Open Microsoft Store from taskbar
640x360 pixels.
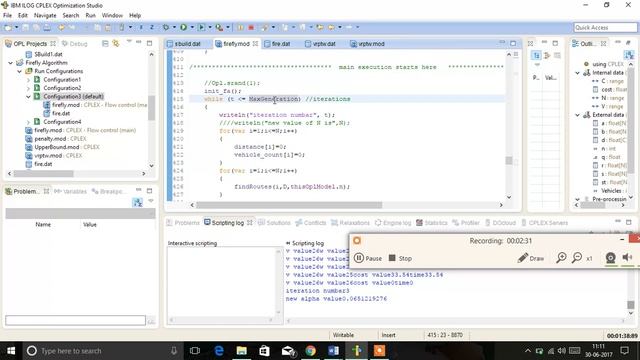coord(264,351)
